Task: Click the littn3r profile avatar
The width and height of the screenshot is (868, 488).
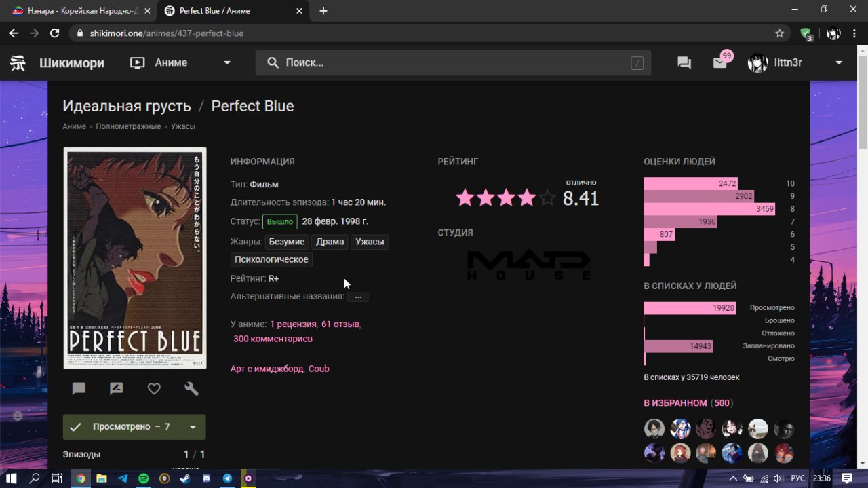Action: click(x=757, y=62)
